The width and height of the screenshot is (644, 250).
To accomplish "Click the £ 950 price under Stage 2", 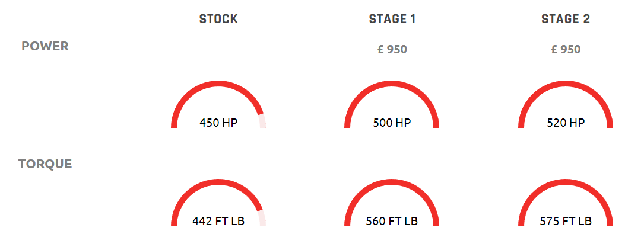I will [566, 50].
